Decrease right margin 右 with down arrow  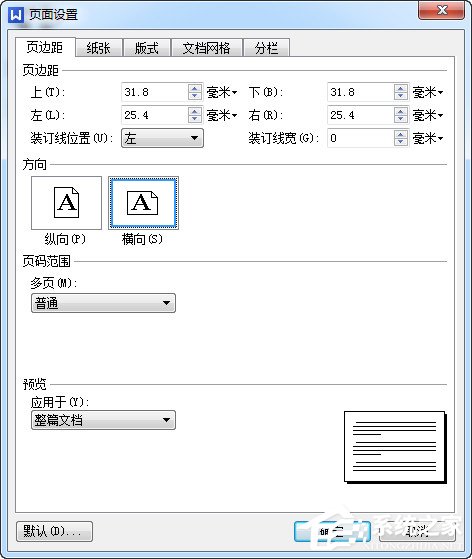click(x=401, y=119)
